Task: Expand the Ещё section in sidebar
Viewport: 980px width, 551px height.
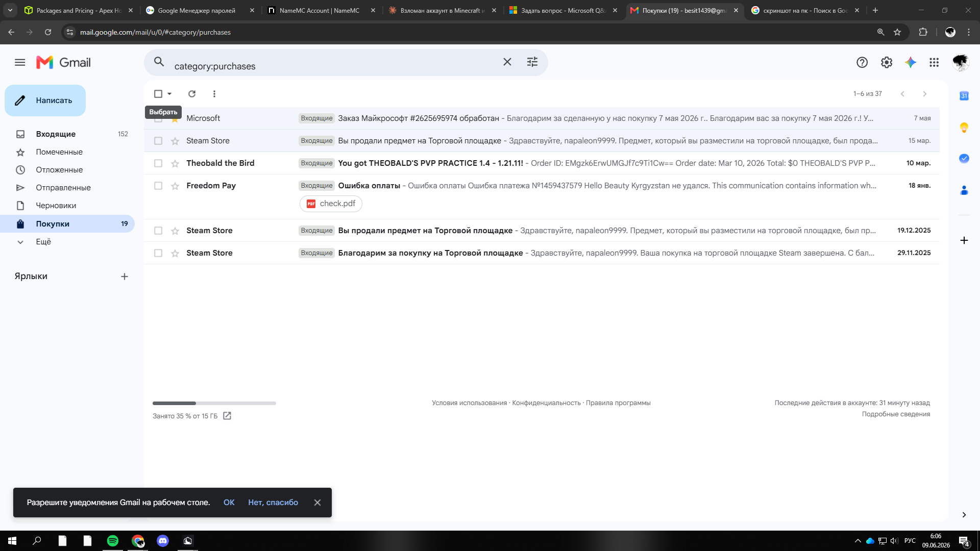Action: coord(43,242)
